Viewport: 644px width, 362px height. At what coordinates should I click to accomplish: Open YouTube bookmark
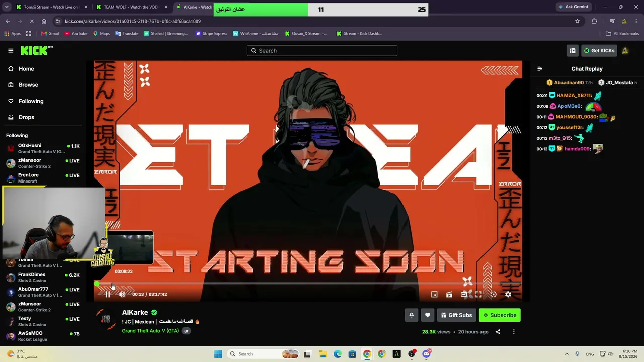click(x=75, y=34)
